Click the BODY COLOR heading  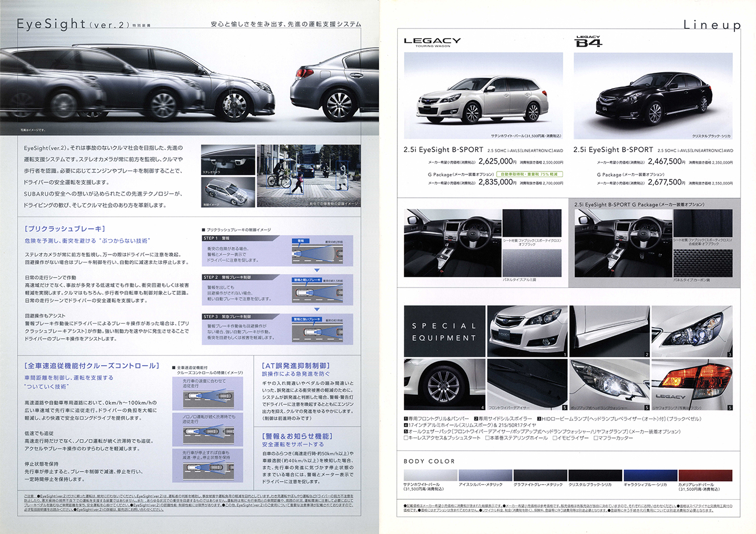pyautogui.click(x=429, y=461)
